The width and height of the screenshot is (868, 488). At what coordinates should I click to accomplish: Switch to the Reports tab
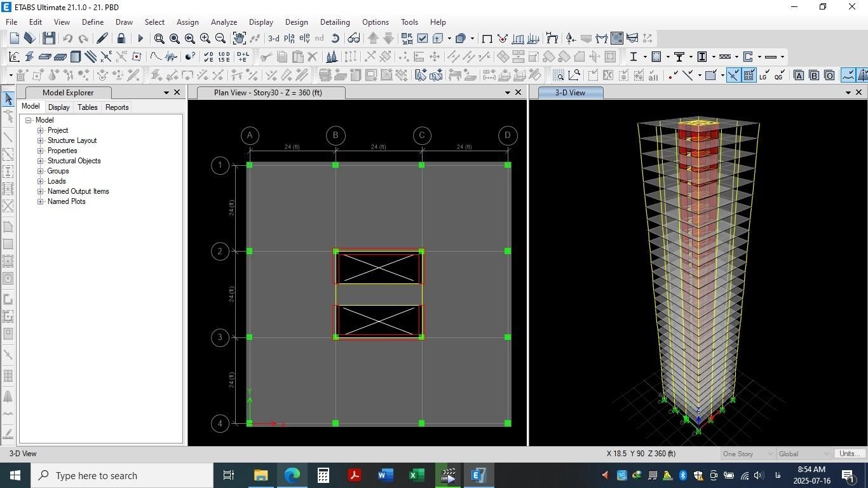pos(117,107)
